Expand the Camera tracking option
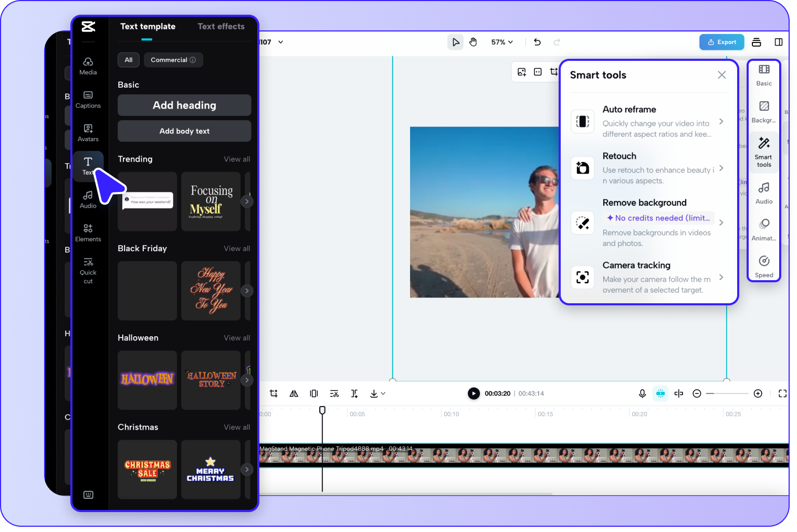Image resolution: width=797 pixels, height=532 pixels. [721, 277]
